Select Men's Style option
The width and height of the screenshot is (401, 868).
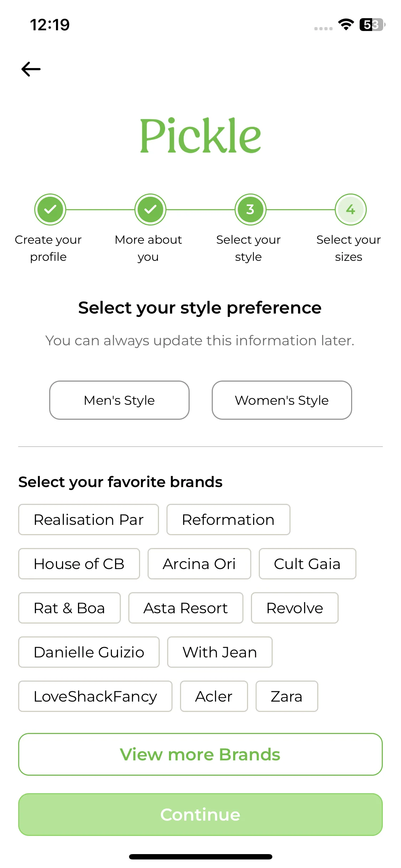[119, 400]
